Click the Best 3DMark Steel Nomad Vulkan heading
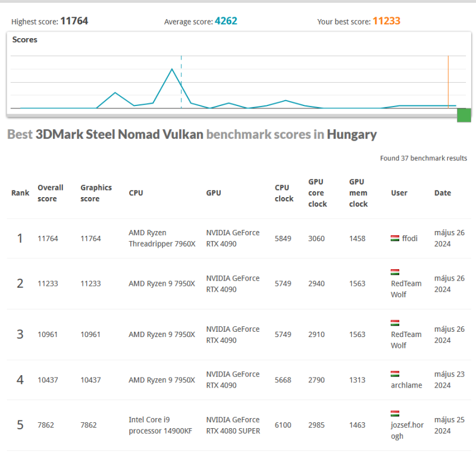 click(x=192, y=134)
